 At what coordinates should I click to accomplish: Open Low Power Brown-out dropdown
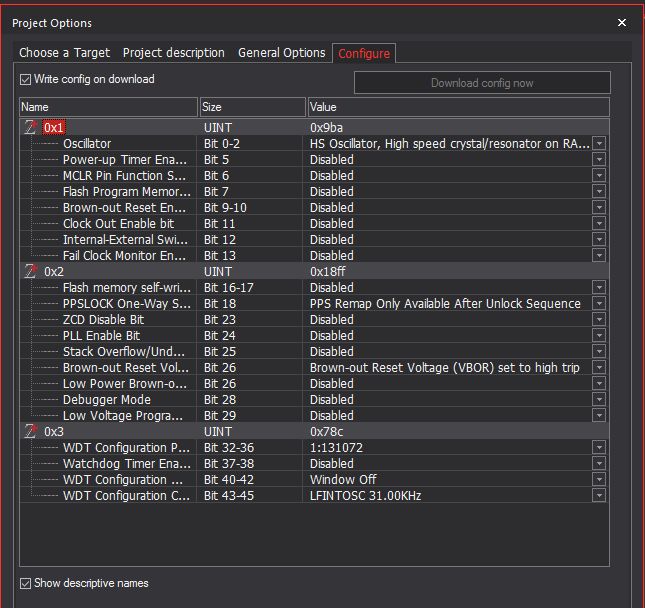coord(599,383)
